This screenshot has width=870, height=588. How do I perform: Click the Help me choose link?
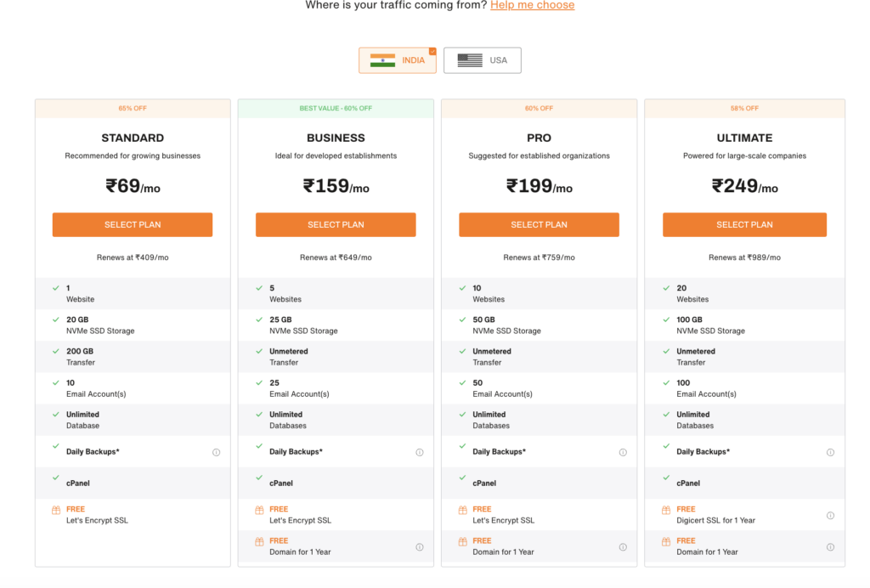tap(532, 6)
